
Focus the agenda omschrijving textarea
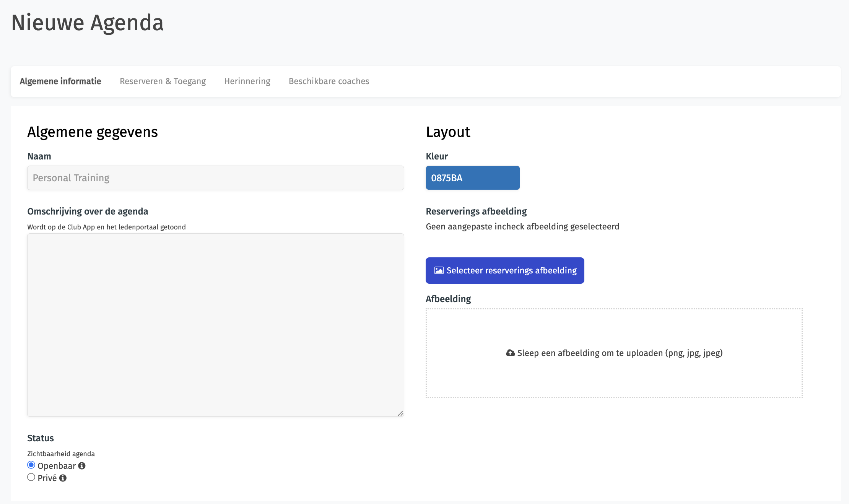(x=215, y=325)
